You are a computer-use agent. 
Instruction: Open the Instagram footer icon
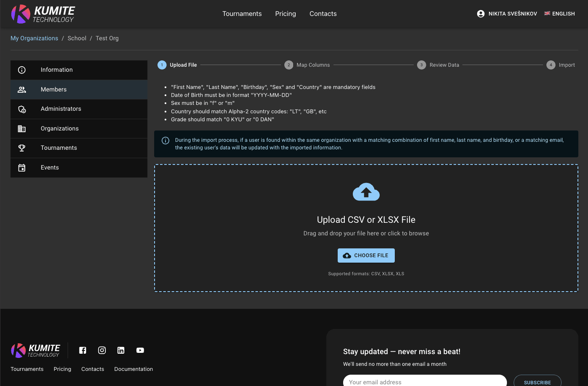(102, 350)
